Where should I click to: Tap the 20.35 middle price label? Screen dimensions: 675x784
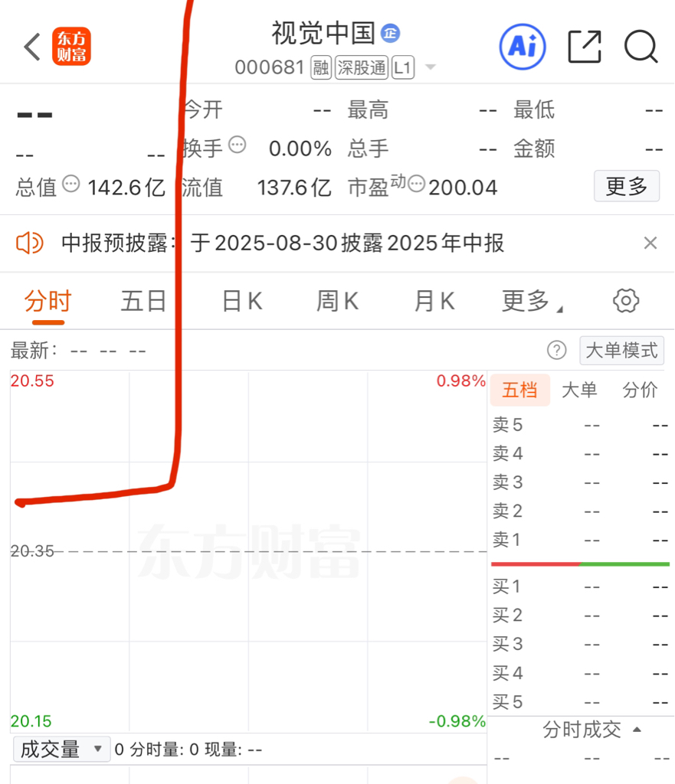32,551
